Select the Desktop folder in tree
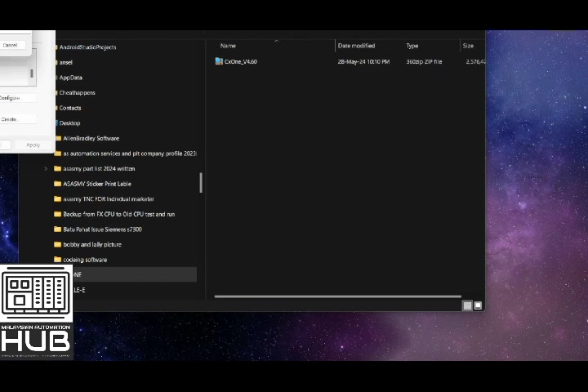 pyautogui.click(x=69, y=123)
